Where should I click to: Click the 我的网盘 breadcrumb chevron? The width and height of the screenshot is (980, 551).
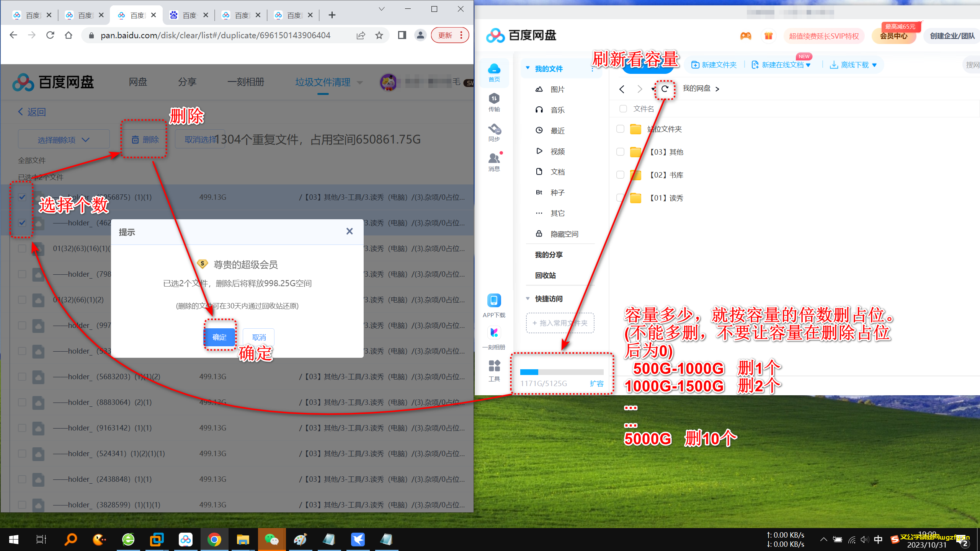coord(717,89)
